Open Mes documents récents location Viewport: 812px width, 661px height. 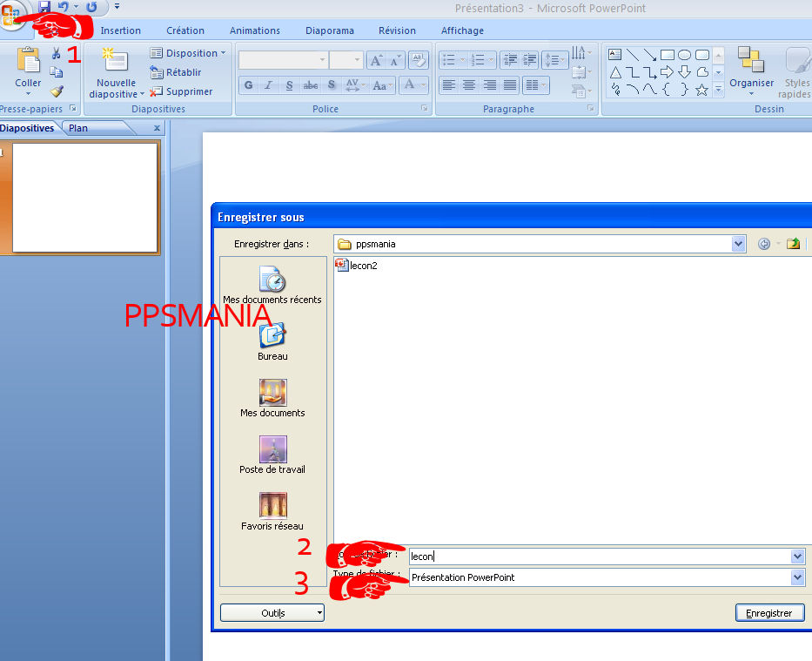point(272,280)
